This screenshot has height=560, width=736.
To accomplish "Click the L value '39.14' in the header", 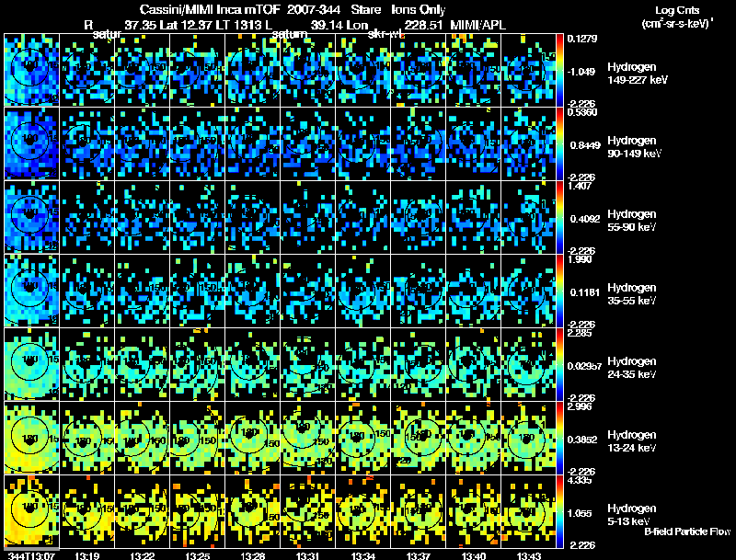I will tap(327, 25).
